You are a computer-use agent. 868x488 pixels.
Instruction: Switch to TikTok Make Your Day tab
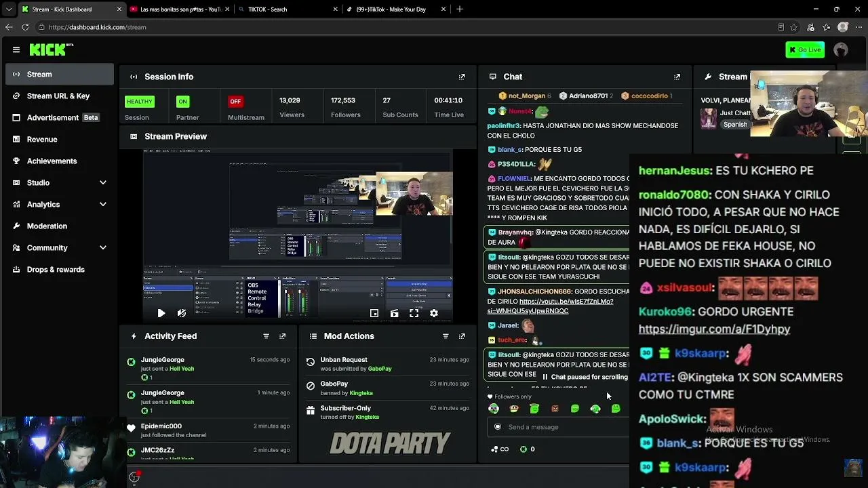pyautogui.click(x=396, y=9)
